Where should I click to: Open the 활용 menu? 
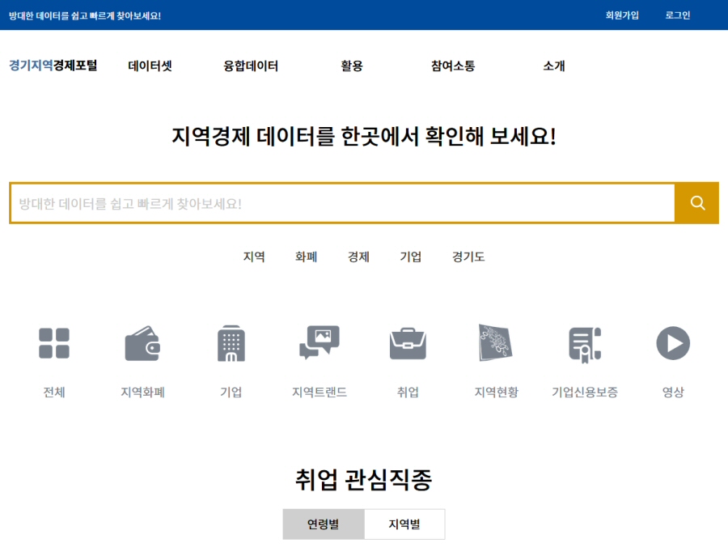click(x=352, y=66)
